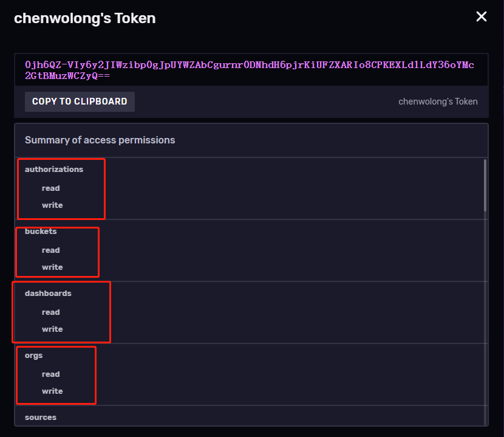Image resolution: width=504 pixels, height=437 pixels.
Task: Click the Summary of access permissions header
Action: 100,140
